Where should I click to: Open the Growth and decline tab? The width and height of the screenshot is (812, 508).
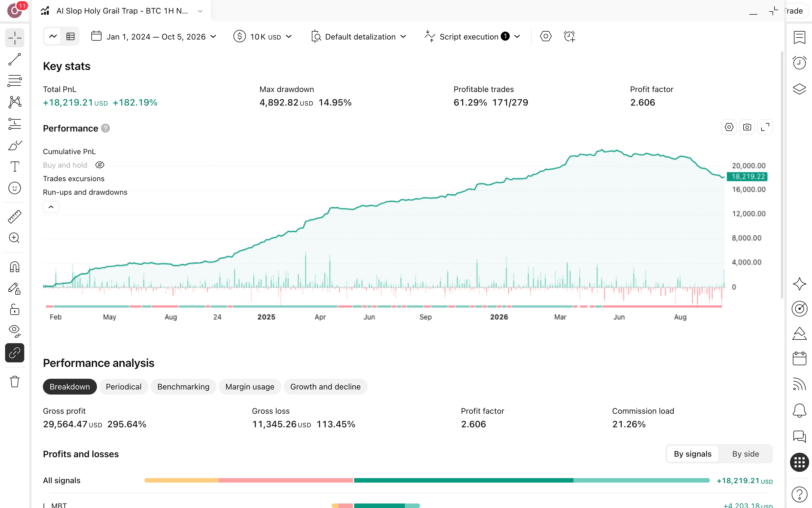[325, 387]
